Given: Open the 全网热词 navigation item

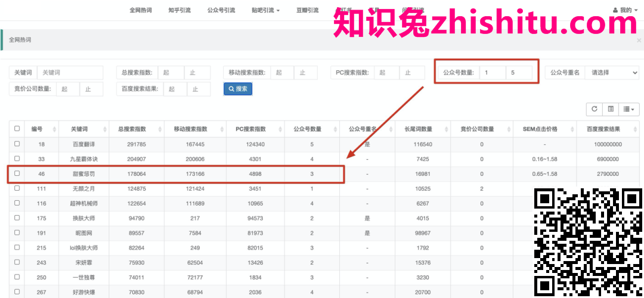Looking at the screenshot, I should click(141, 10).
